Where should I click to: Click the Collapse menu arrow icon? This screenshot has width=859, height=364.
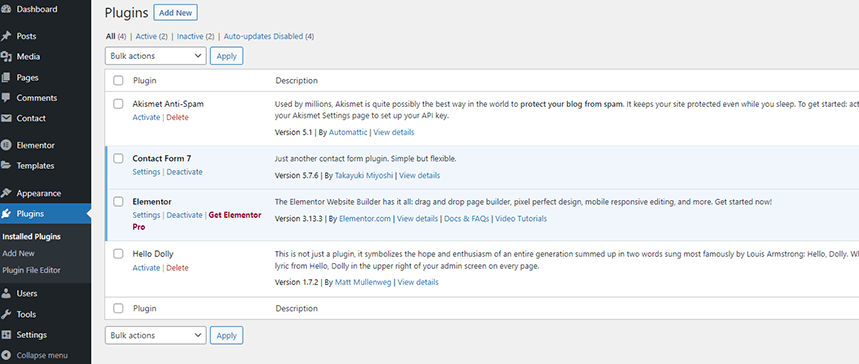(6, 355)
